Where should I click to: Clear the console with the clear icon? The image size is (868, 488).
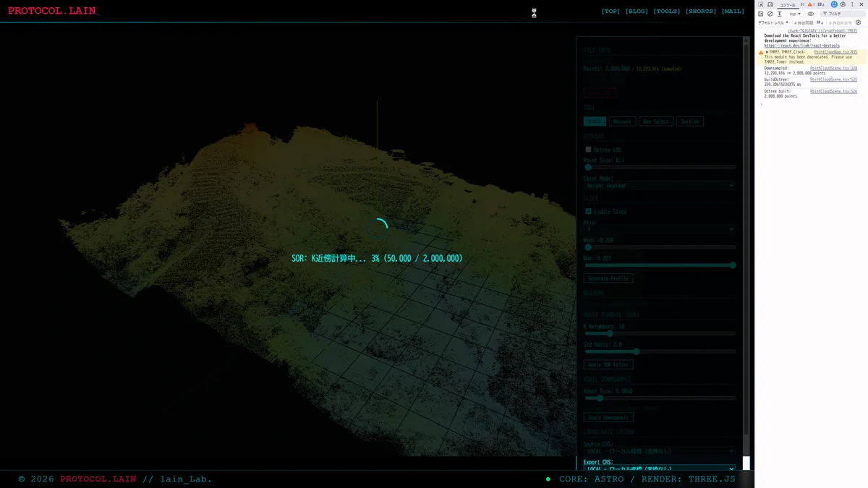pos(770,14)
